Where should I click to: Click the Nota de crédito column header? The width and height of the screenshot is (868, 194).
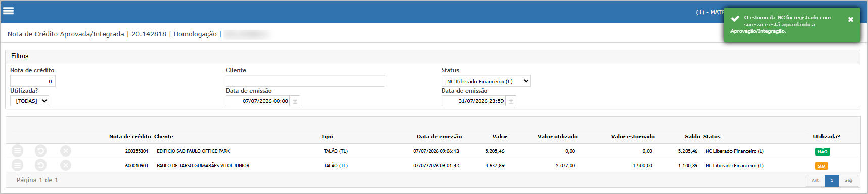pyautogui.click(x=130, y=137)
